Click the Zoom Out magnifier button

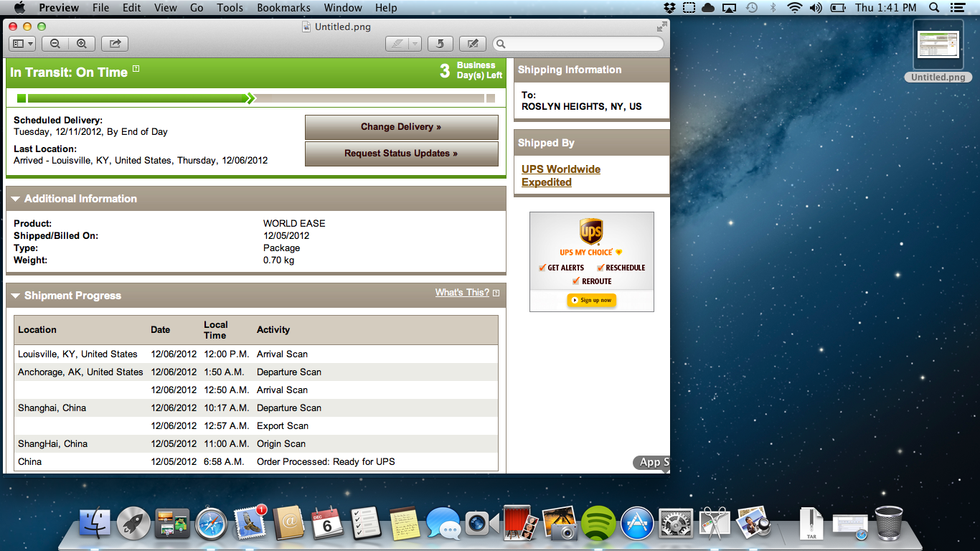tap(55, 44)
